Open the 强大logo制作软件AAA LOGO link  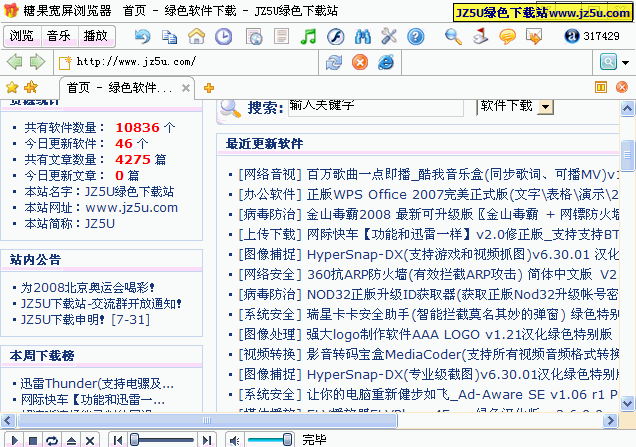tap(459, 335)
